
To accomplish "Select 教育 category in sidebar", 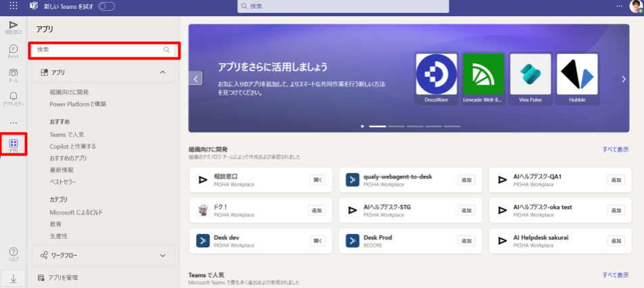I will (x=55, y=224).
